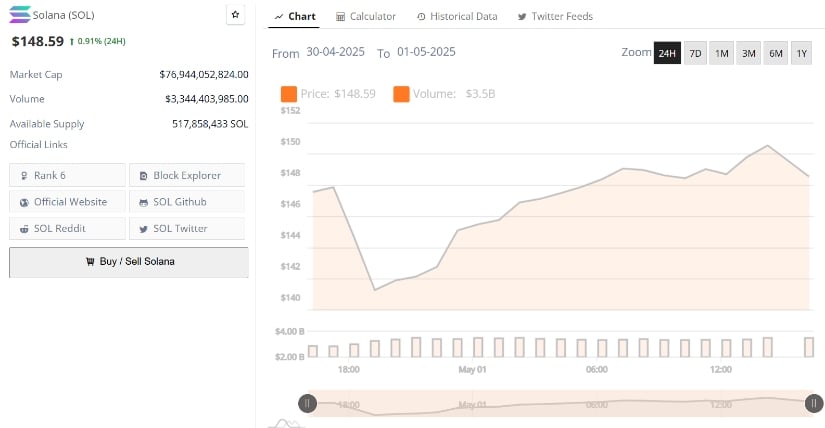Switch to the Chart tab
The height and width of the screenshot is (428, 825).
(295, 16)
